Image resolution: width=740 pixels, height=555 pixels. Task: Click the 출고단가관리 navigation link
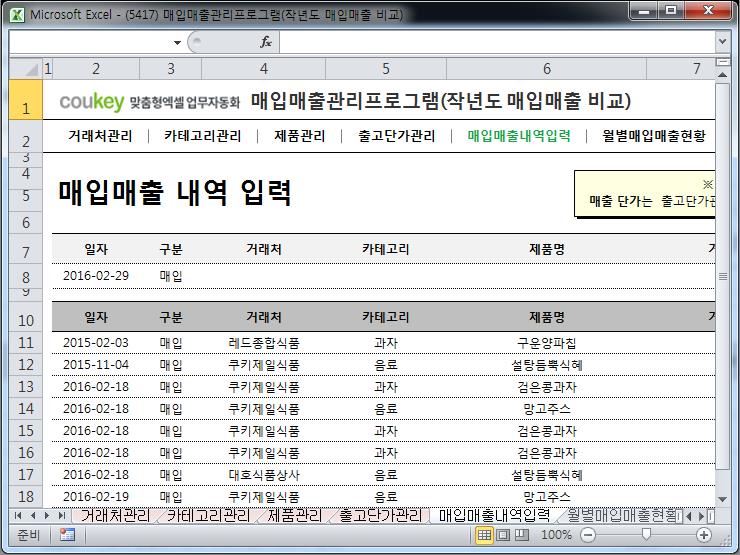pyautogui.click(x=396, y=136)
